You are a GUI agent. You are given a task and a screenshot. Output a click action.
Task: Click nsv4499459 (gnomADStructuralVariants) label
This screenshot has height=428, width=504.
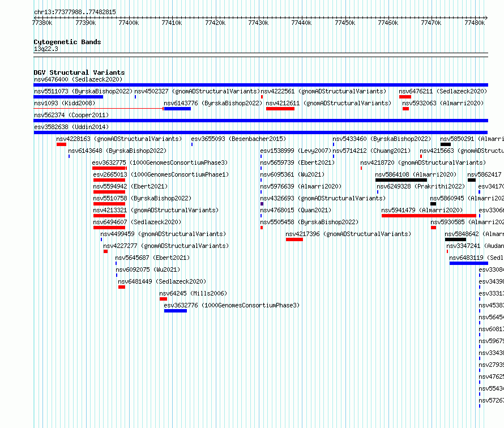point(163,234)
